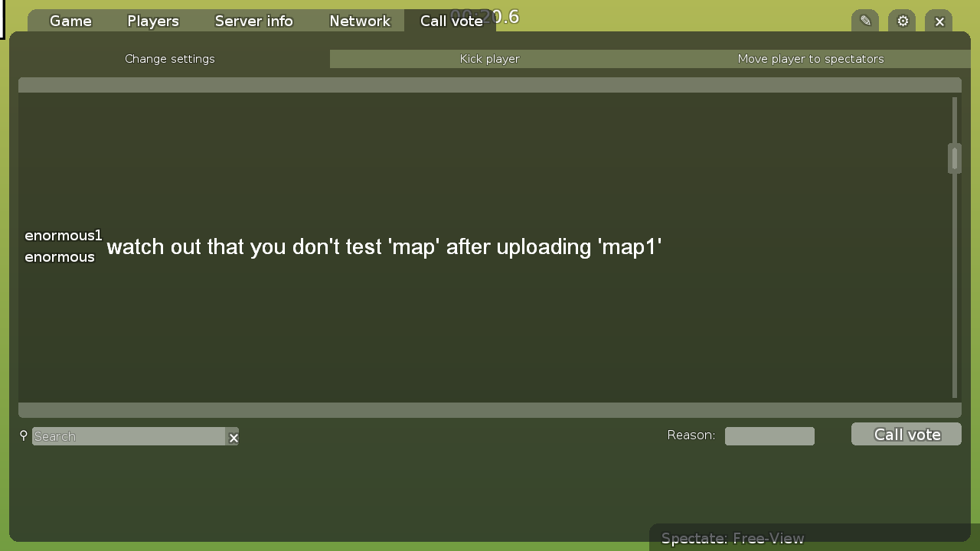Open the map editor via pencil icon

[x=864, y=21]
